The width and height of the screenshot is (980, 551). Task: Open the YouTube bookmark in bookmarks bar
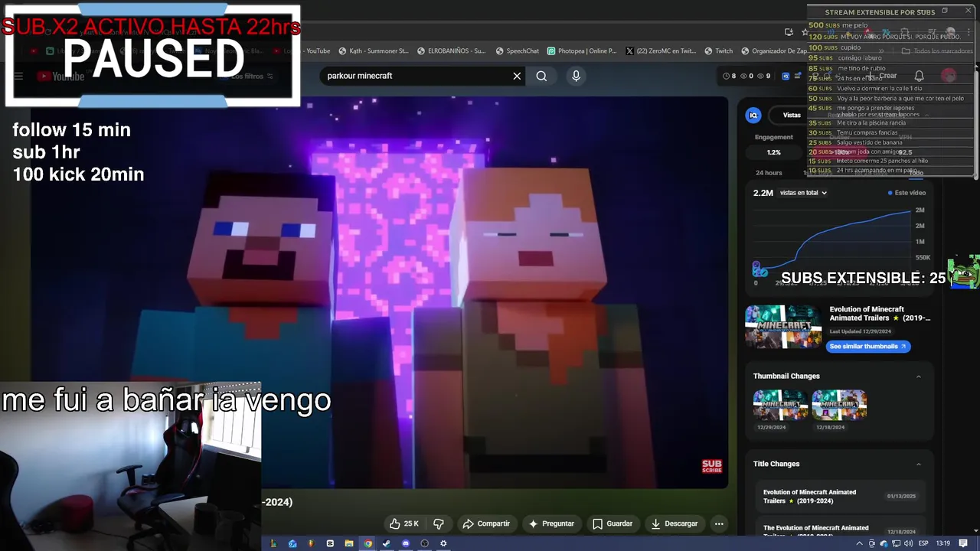pyautogui.click(x=318, y=51)
